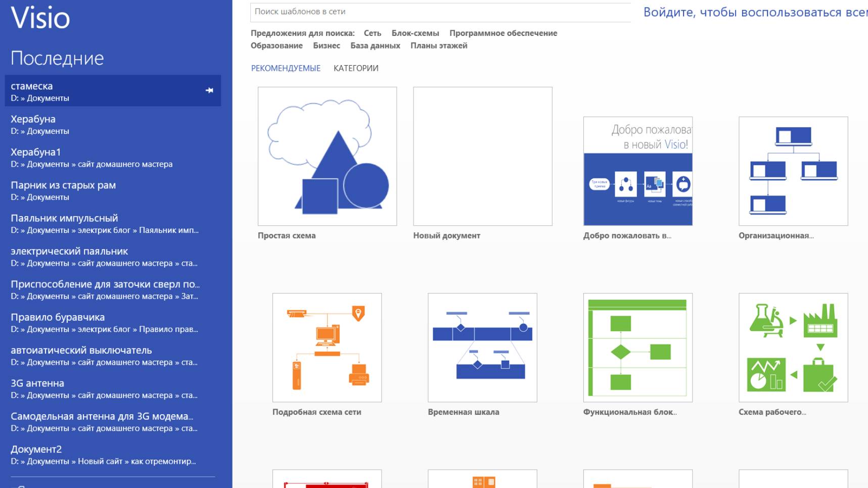Sign in via the "Войдите" link
The height and width of the screenshot is (488, 868).
708,15
